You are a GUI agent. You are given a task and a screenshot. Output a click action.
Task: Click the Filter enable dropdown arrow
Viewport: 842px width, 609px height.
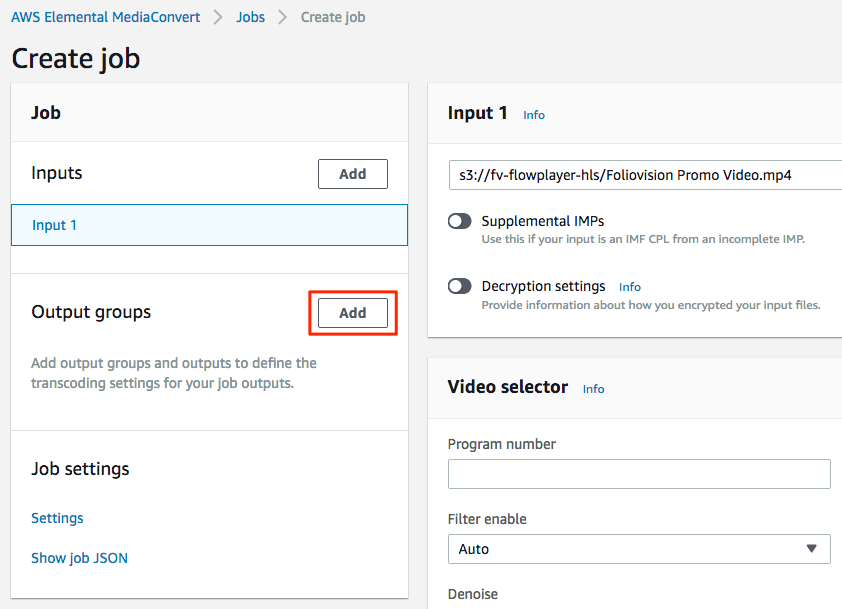coord(811,549)
